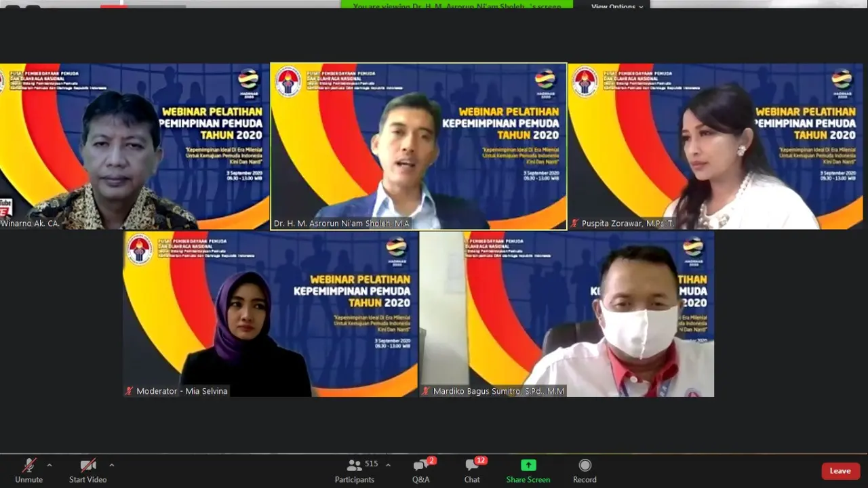This screenshot has width=868, height=488.
Task: Select Mardiko Bagus Sumitro video tile
Action: [567, 314]
